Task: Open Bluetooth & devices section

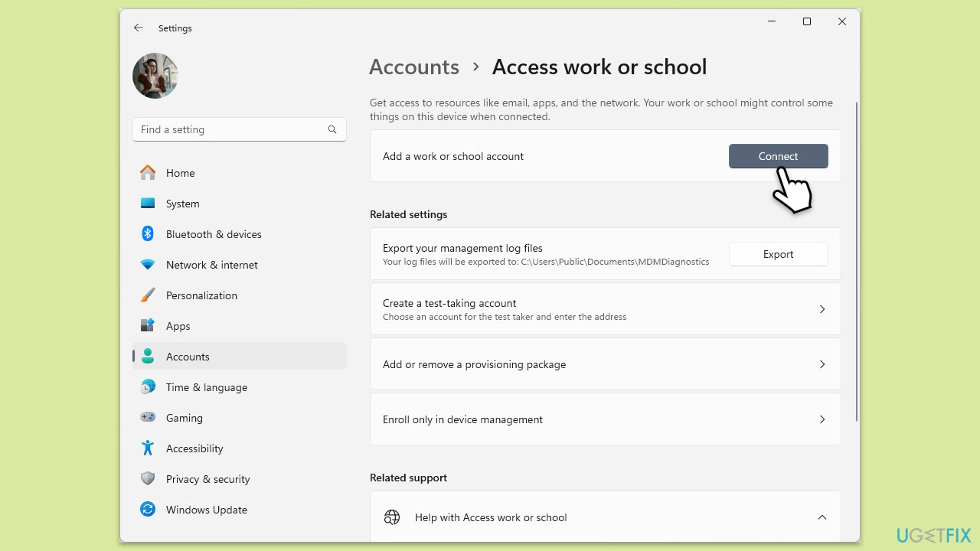Action: (x=240, y=234)
